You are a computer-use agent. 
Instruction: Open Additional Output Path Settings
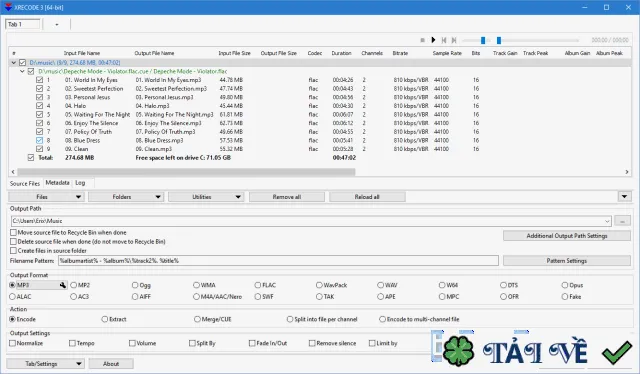pos(567,236)
